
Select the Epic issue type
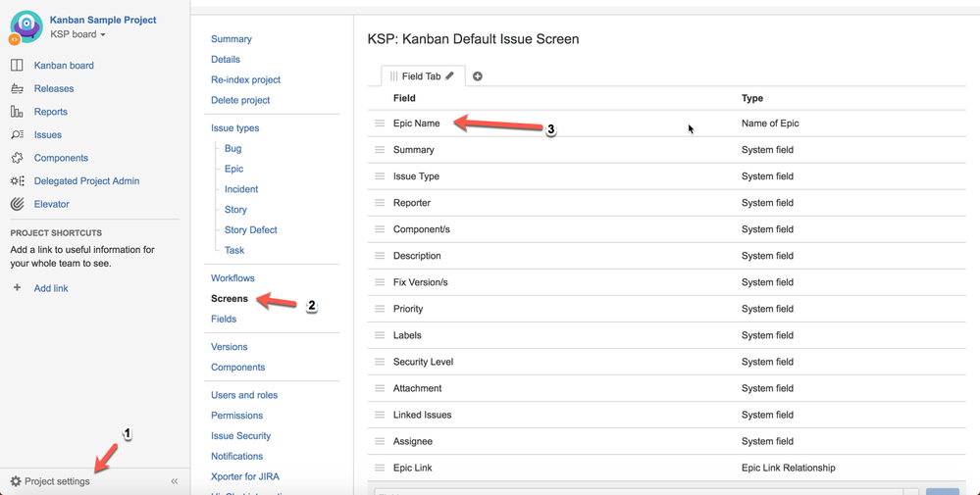(x=233, y=169)
